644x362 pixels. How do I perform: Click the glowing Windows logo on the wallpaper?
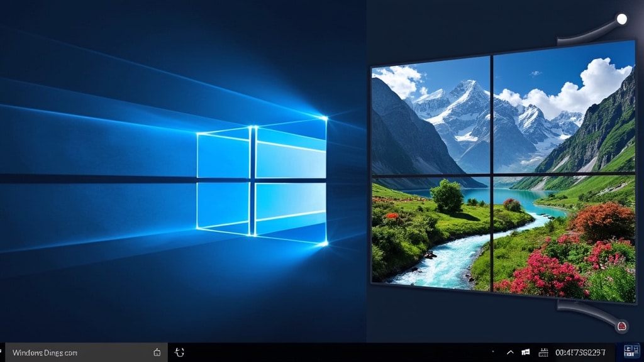(x=262, y=180)
